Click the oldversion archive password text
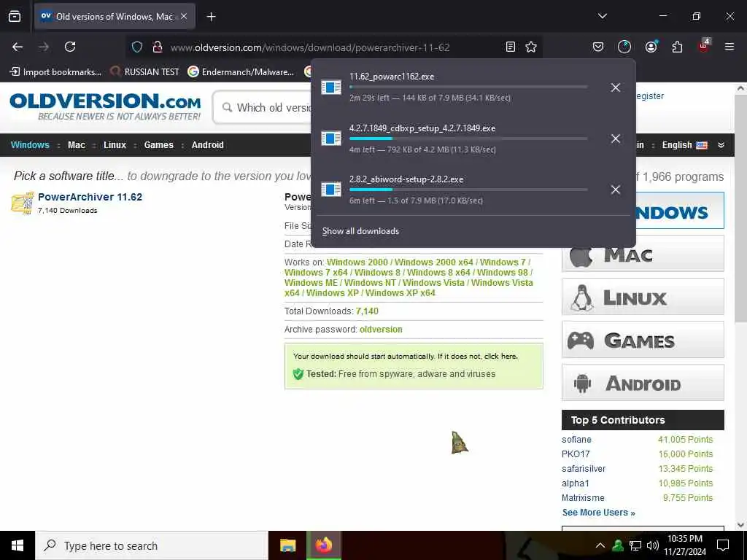This screenshot has width=747, height=560. [381, 330]
